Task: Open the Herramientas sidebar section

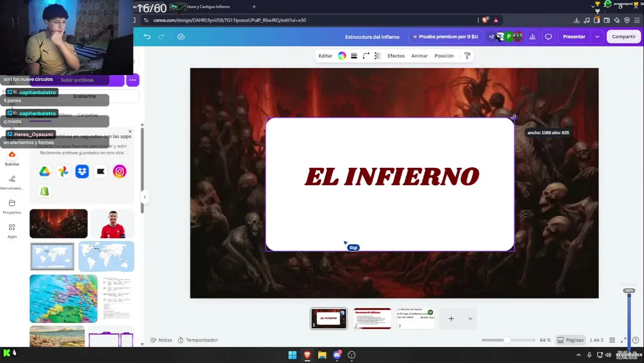Action: [12, 183]
